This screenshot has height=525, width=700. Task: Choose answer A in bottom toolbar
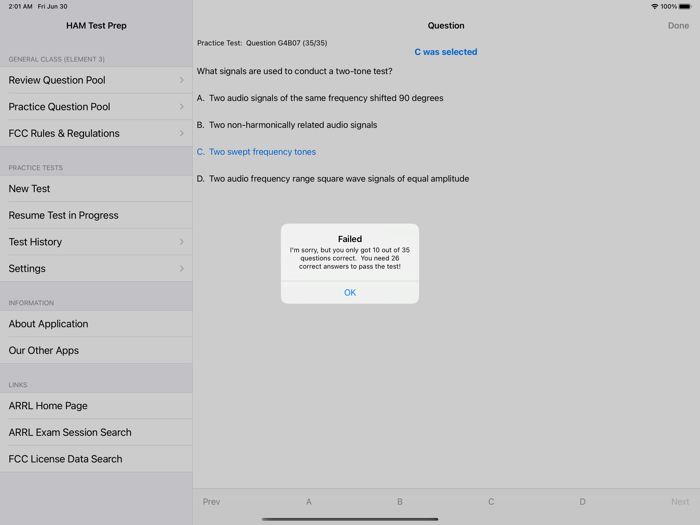point(308,502)
